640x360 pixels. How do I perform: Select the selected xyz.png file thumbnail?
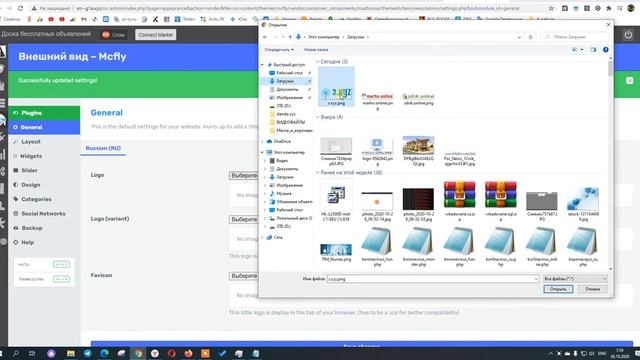336,87
